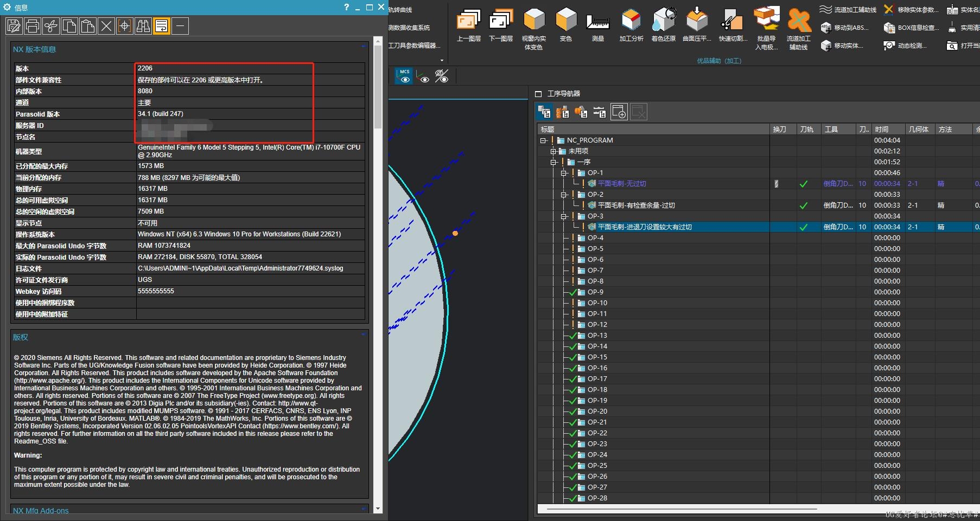980x521 pixels.
Task: Cut selection with scissors icon in info window
Action: (51, 26)
